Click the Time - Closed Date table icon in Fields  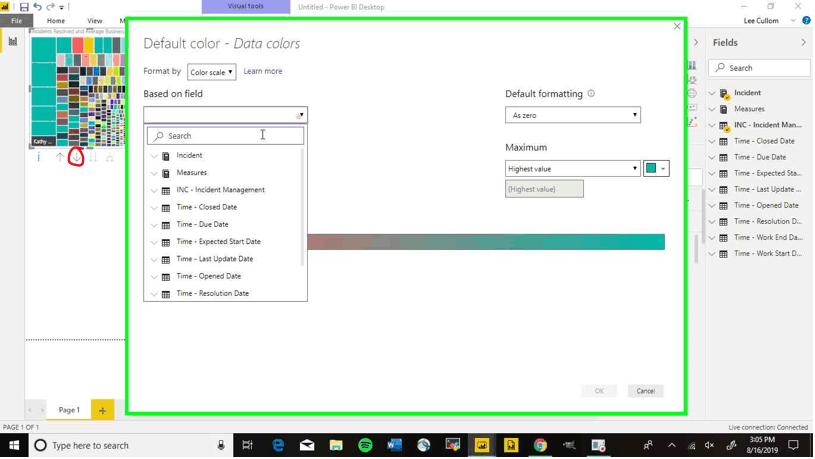point(723,141)
